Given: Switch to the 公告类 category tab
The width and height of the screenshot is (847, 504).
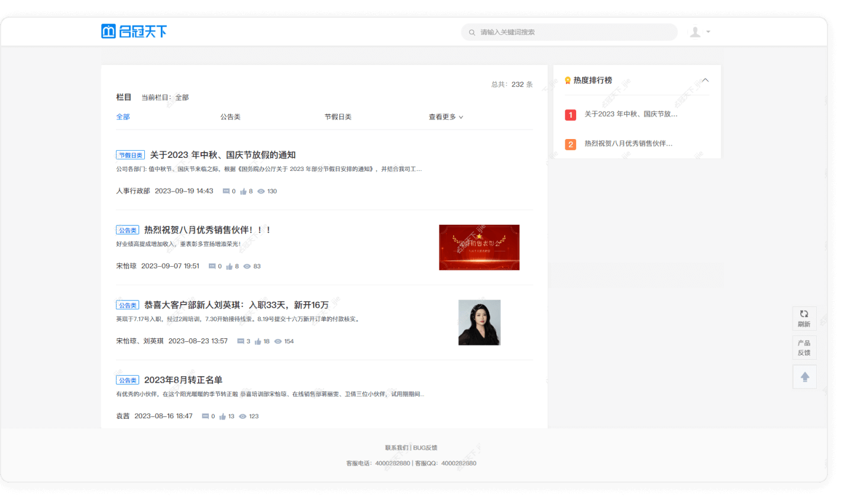Looking at the screenshot, I should (230, 117).
